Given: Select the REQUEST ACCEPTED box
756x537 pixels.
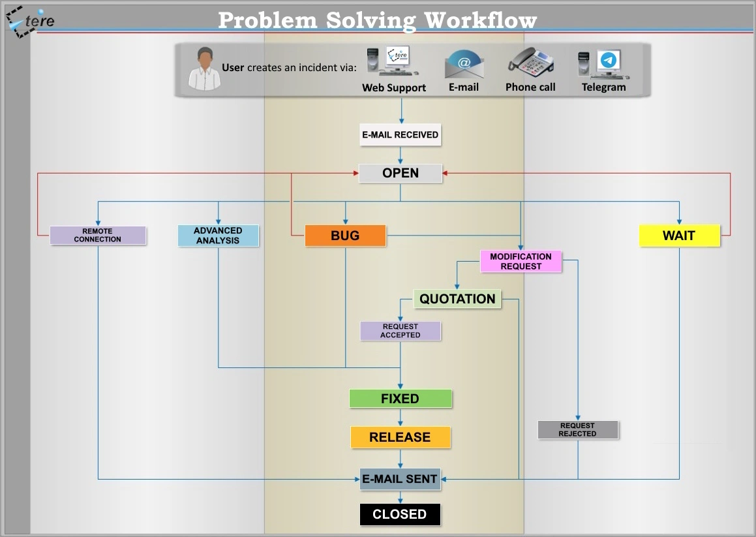Looking at the screenshot, I should 401,331.
